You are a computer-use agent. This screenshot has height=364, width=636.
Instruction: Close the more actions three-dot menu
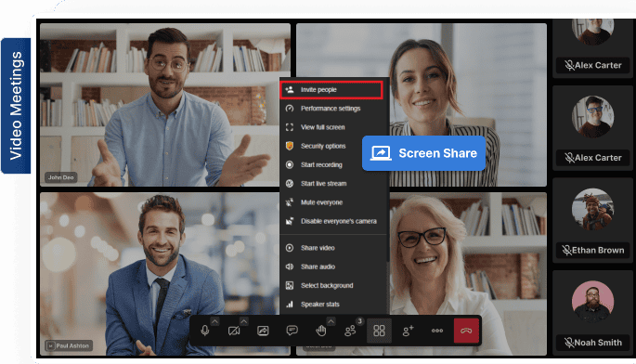[x=437, y=331]
